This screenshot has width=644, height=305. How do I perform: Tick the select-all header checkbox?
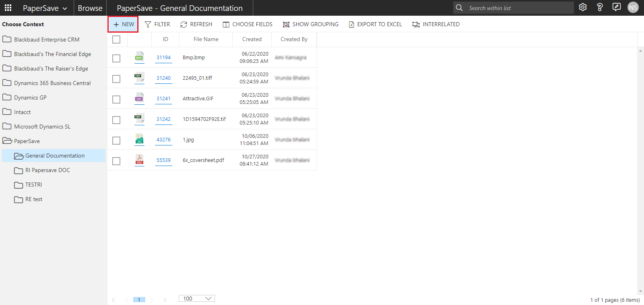pos(116,39)
